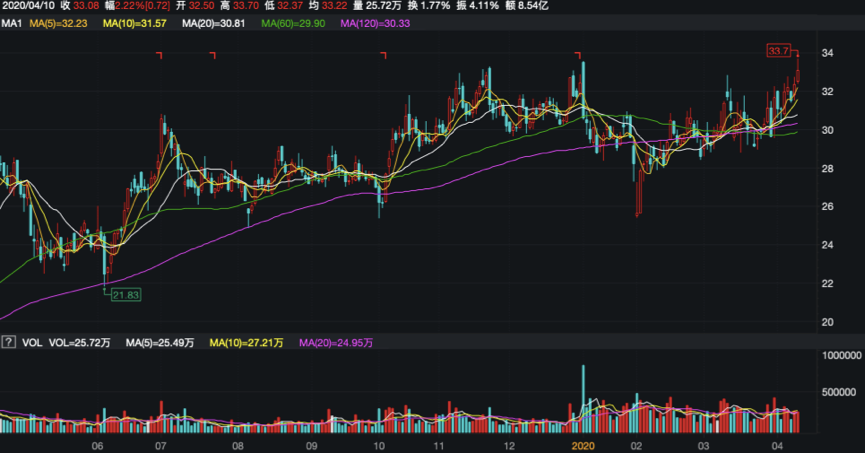Click the 06 month label on time axis
865x453 pixels.
pyautogui.click(x=97, y=444)
